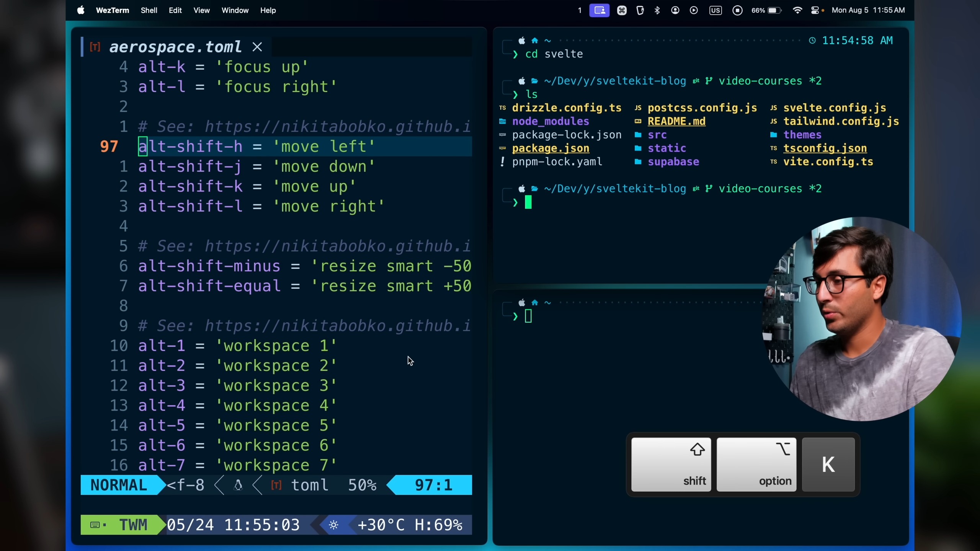The width and height of the screenshot is (980, 551).
Task: Click the user account menu bar icon
Action: pos(675,10)
